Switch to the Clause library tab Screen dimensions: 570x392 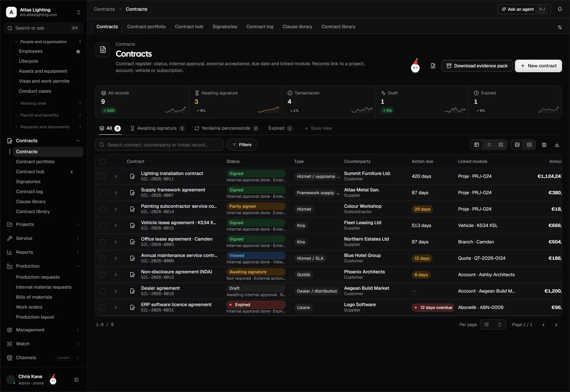tap(297, 27)
